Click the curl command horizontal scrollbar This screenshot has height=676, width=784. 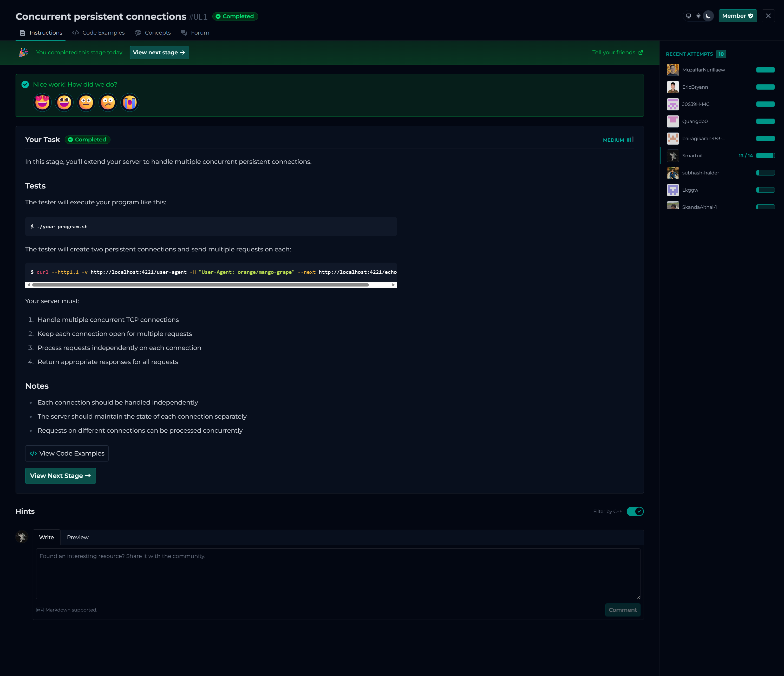(x=200, y=285)
